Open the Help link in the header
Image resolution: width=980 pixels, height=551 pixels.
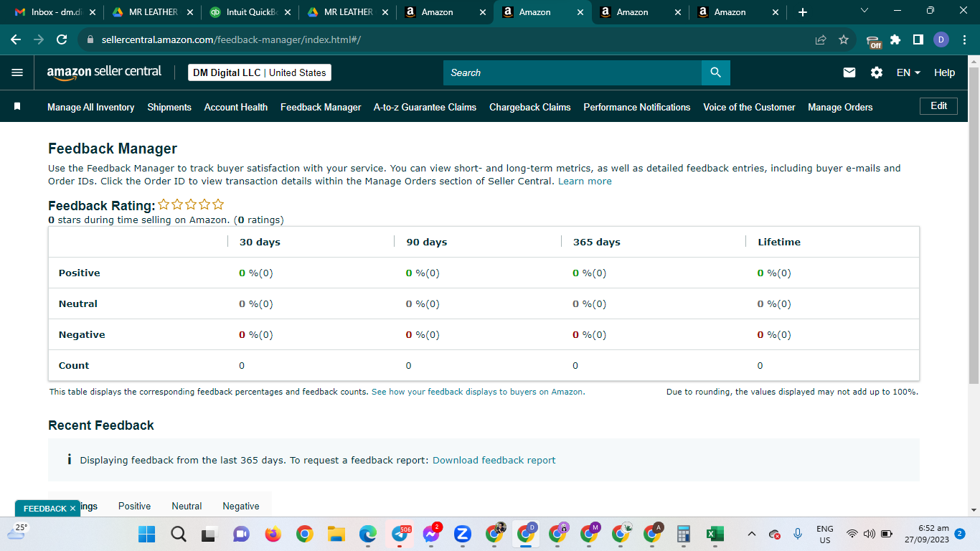tap(945, 72)
